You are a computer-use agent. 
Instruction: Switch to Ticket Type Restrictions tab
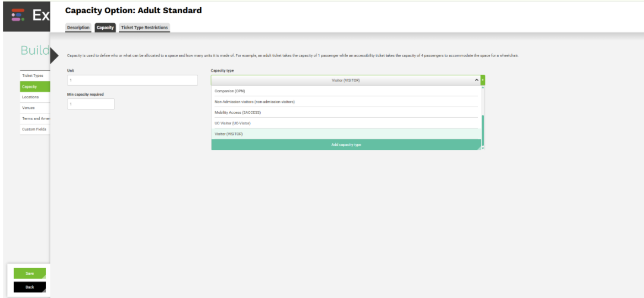[145, 28]
